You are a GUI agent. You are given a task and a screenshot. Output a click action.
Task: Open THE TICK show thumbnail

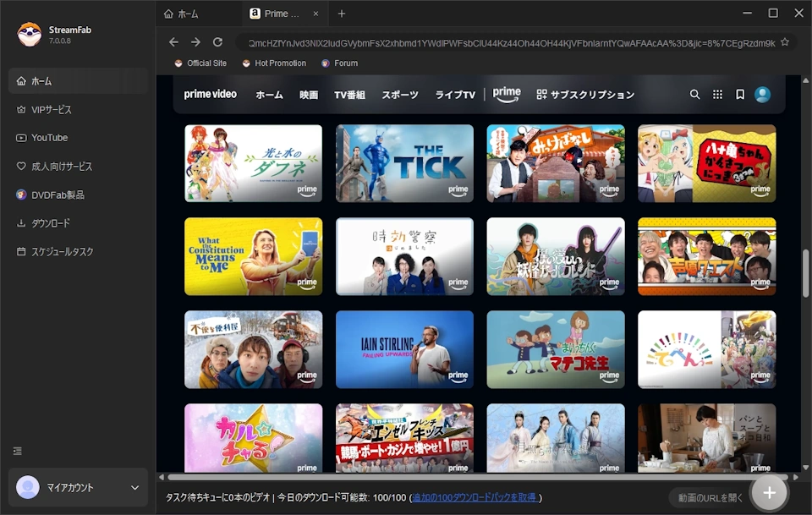pos(404,162)
